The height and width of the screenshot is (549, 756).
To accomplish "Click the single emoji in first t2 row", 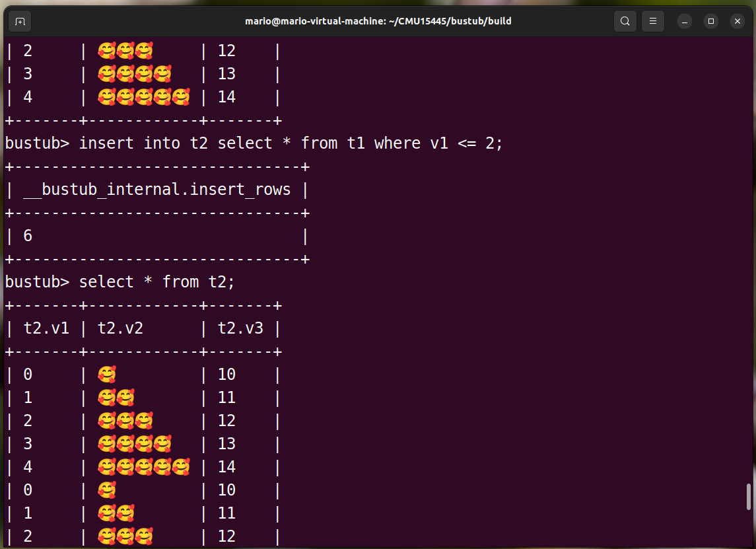I will tap(106, 375).
